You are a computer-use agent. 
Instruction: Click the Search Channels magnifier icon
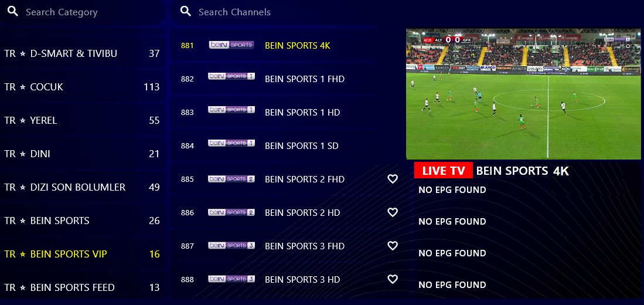pos(186,12)
